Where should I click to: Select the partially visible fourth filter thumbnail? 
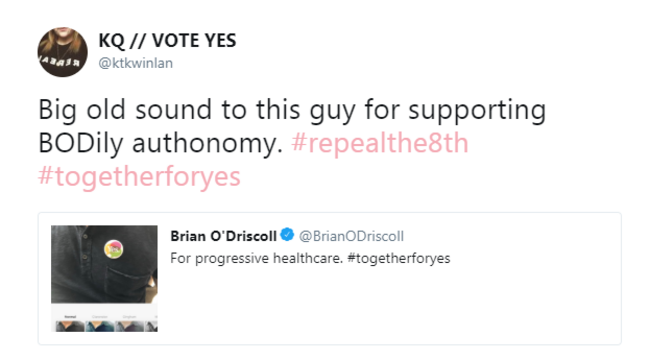[151, 326]
